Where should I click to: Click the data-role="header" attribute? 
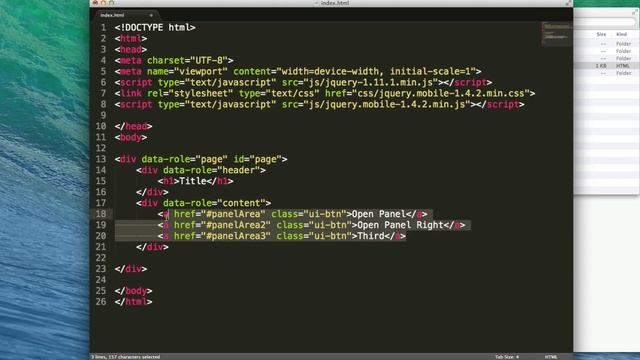(211, 170)
